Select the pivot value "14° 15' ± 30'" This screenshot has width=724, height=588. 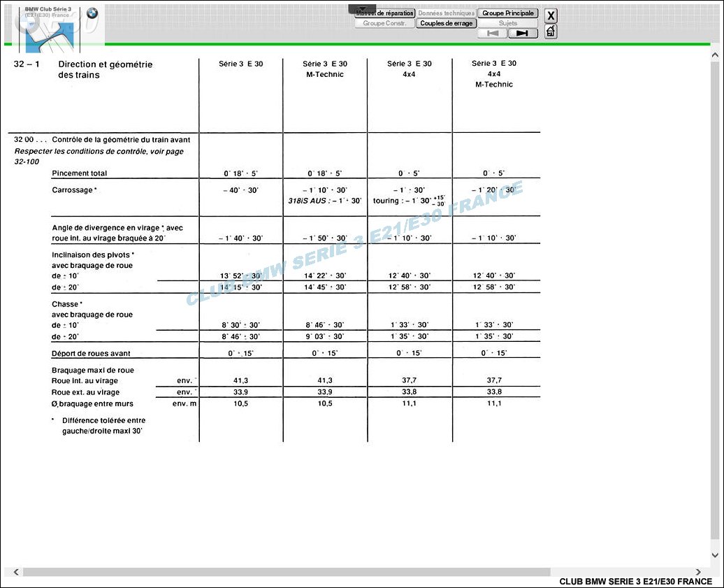(x=240, y=287)
